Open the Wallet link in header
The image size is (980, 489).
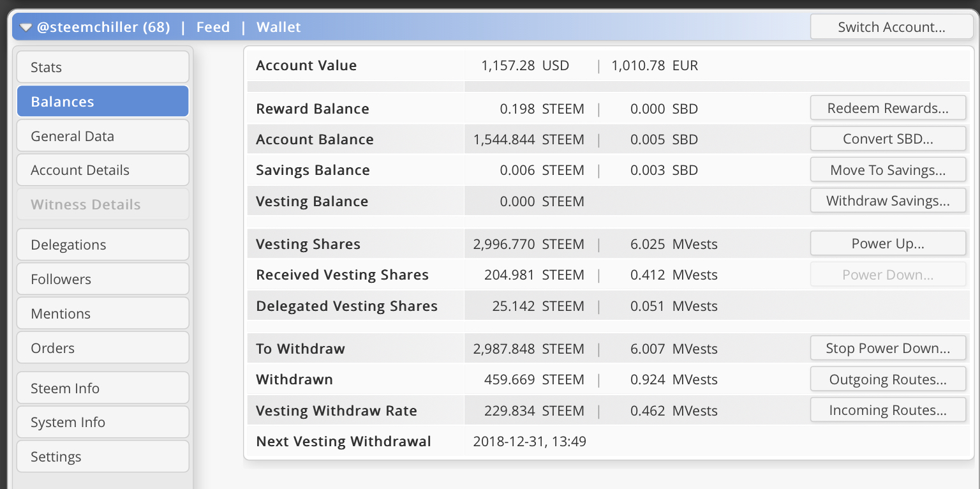[x=279, y=27]
